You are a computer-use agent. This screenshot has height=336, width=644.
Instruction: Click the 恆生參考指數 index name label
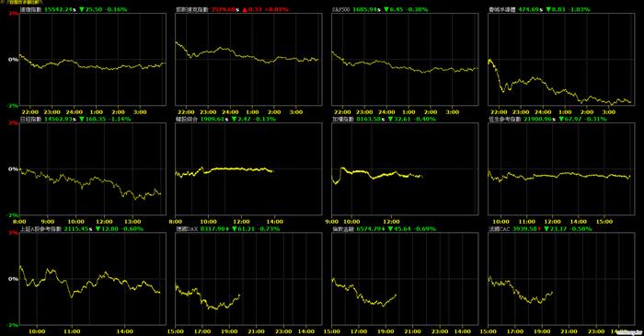coord(505,119)
